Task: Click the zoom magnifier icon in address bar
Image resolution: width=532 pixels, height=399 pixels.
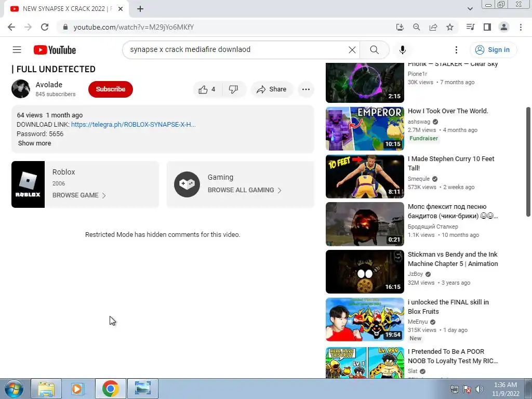Action: [417, 27]
